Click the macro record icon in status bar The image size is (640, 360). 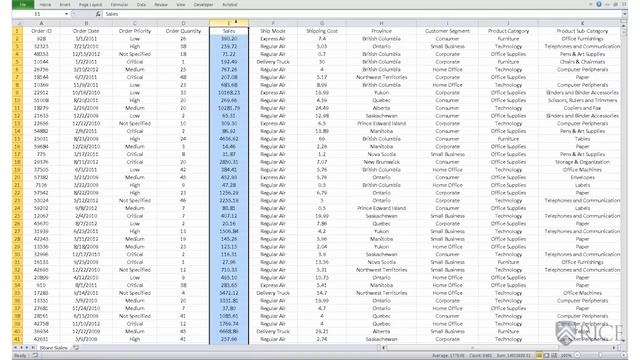pyautogui.click(x=35, y=356)
